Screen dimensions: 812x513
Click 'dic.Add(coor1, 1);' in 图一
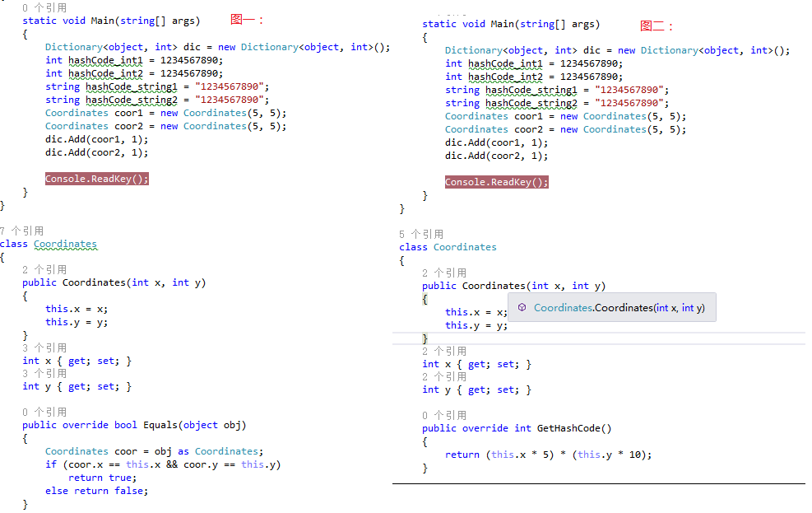coord(96,139)
